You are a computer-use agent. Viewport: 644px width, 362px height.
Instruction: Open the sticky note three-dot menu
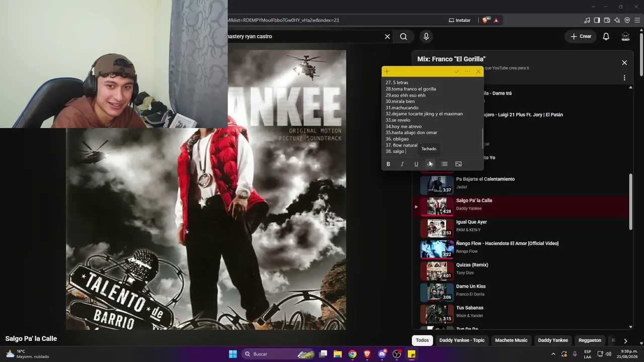pyautogui.click(x=467, y=71)
